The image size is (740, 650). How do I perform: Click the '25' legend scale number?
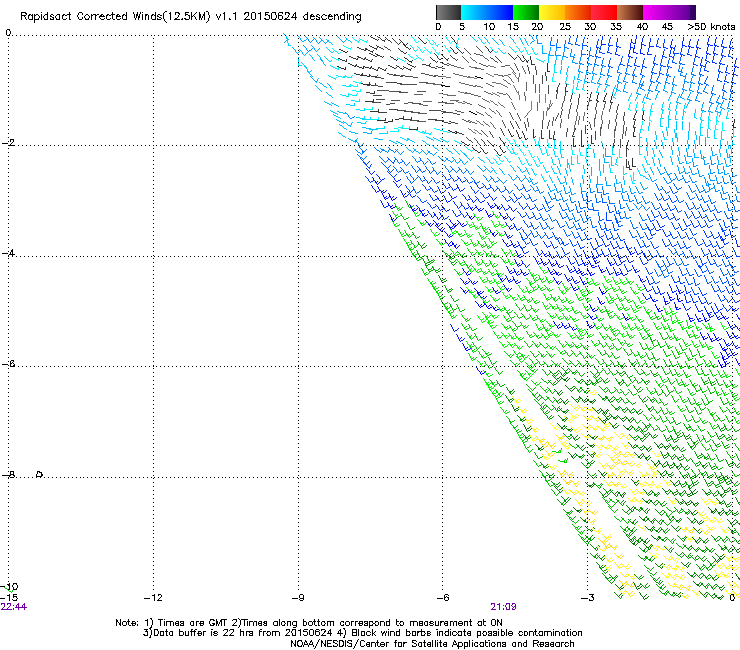pos(565,27)
